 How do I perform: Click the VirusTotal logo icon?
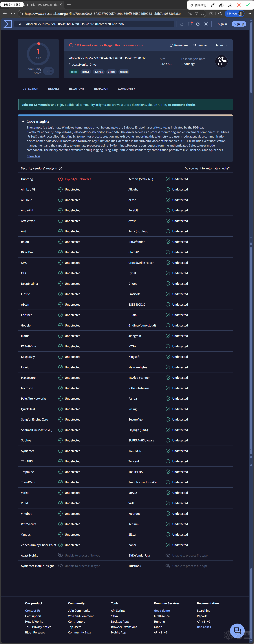point(8,24)
